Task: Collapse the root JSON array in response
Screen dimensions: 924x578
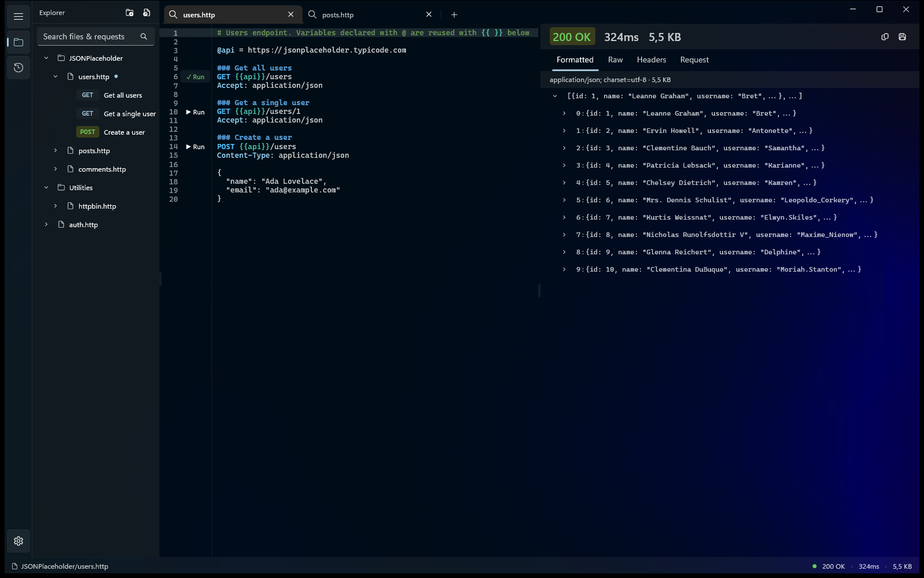Action: click(x=555, y=96)
